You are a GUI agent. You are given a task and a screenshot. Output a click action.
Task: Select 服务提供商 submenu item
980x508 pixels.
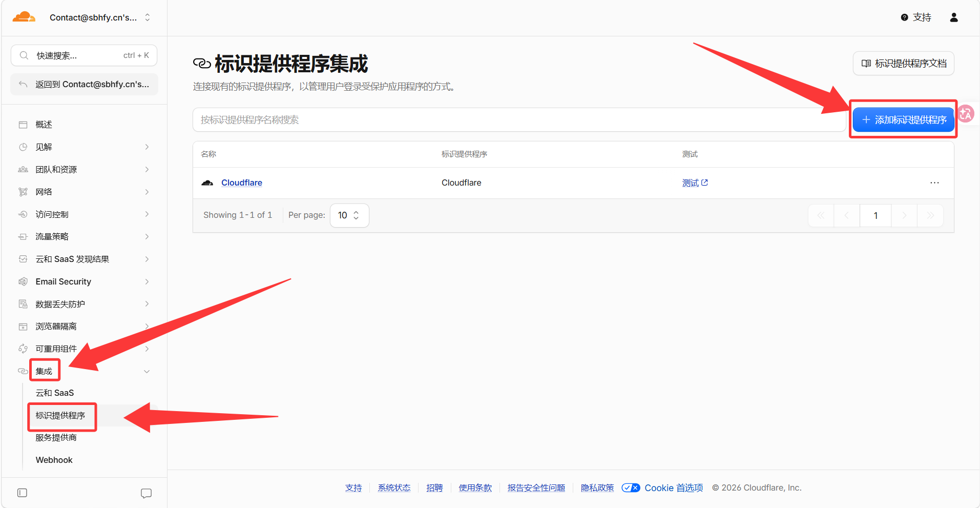pyautogui.click(x=56, y=437)
